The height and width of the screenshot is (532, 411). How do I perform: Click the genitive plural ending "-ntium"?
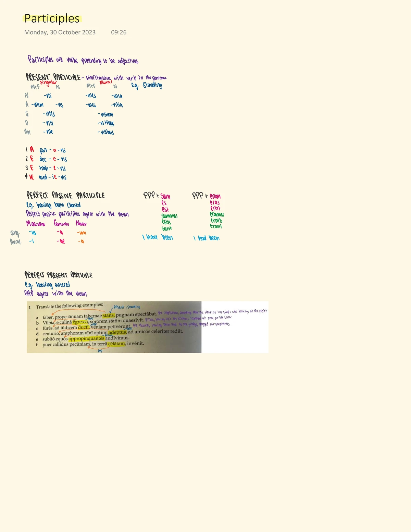click(105, 114)
